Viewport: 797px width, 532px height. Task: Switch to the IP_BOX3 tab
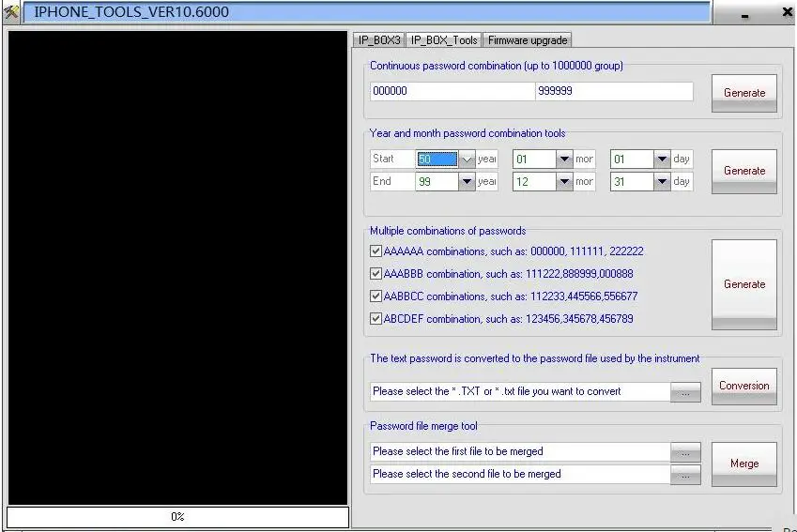coord(379,40)
